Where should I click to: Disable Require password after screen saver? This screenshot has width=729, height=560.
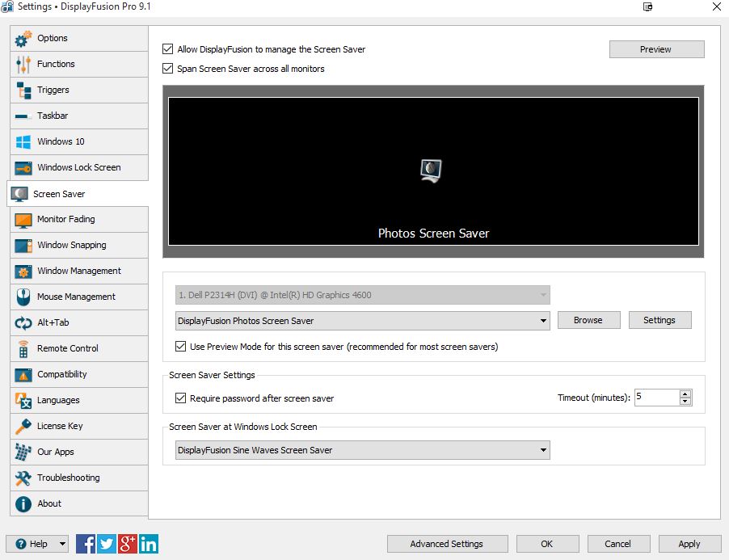pos(181,398)
